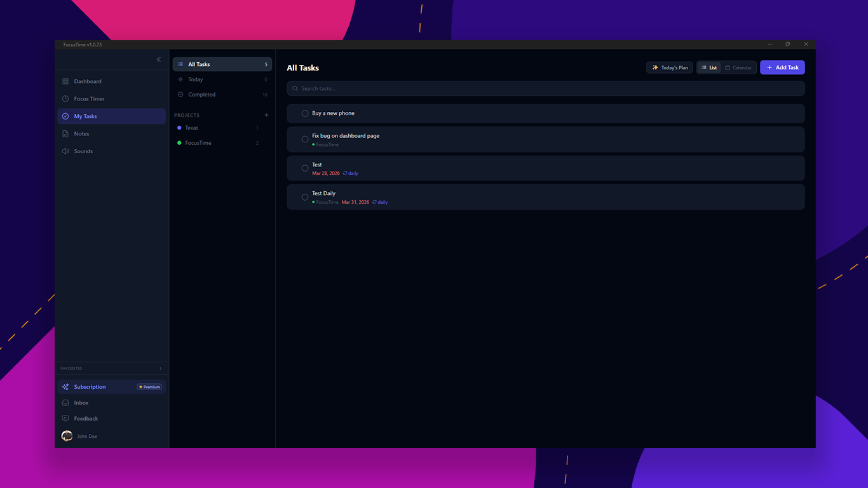
Task: Click the Sounds speaker icon
Action: click(65, 151)
